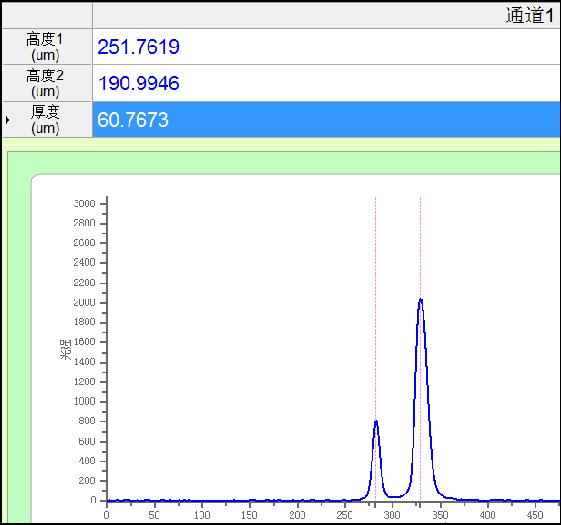
Task: Select the 高度2 row header
Action: [47, 83]
